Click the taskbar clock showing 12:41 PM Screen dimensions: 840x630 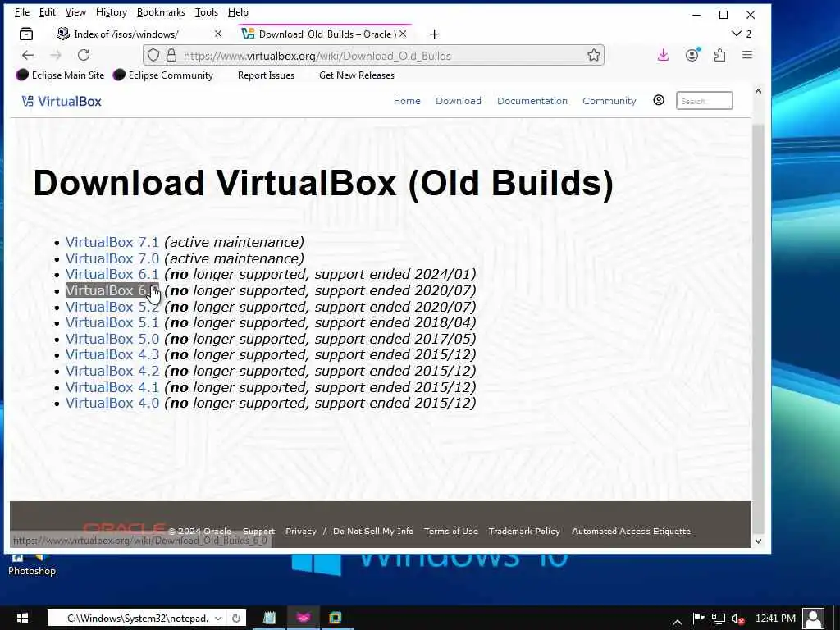pyautogui.click(x=775, y=619)
